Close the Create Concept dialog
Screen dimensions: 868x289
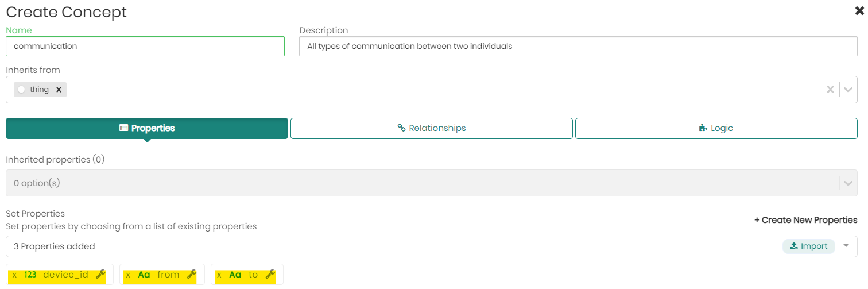click(x=859, y=11)
